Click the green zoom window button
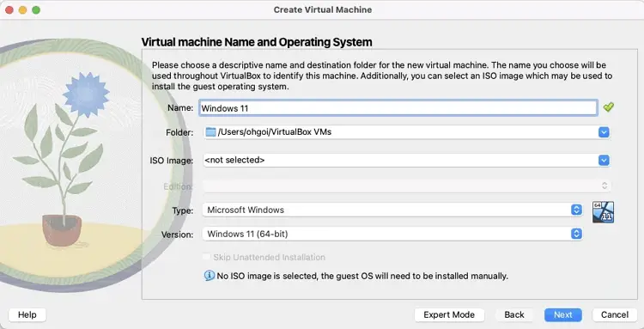 coord(36,9)
